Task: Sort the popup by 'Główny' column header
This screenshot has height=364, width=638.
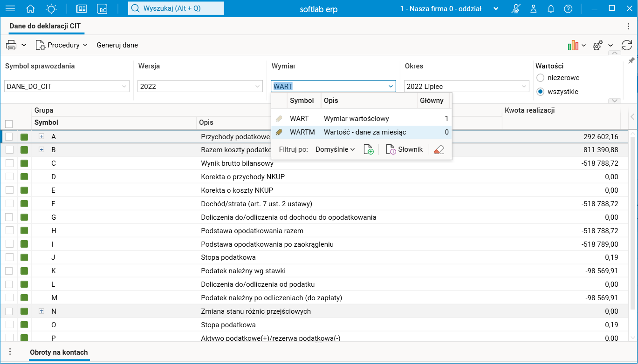Action: tap(432, 101)
